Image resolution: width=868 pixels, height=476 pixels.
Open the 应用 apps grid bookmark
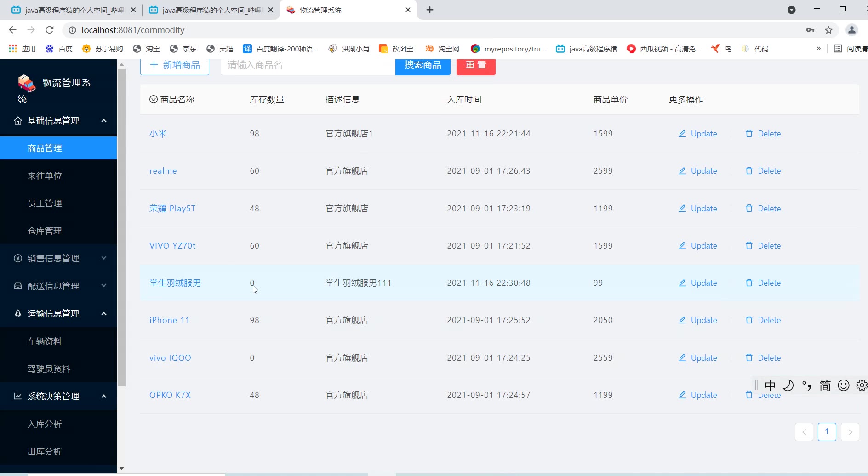click(22, 49)
